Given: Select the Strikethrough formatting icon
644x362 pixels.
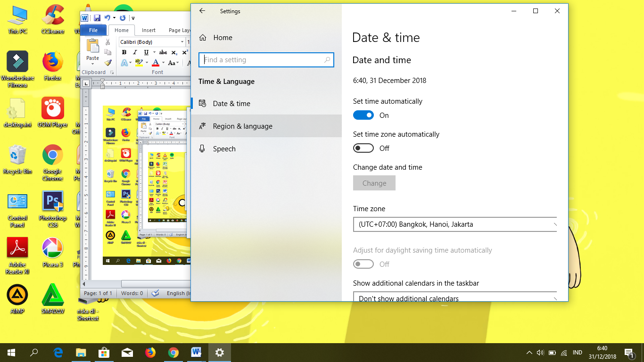Looking at the screenshot, I should click(x=163, y=52).
